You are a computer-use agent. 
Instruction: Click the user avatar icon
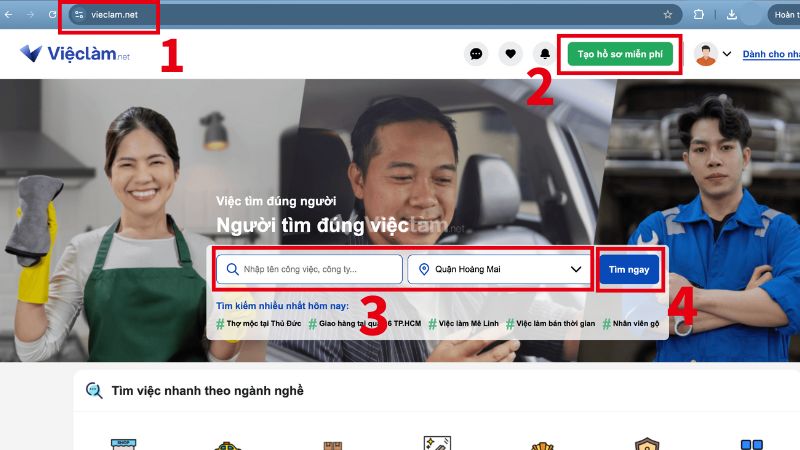(x=706, y=54)
